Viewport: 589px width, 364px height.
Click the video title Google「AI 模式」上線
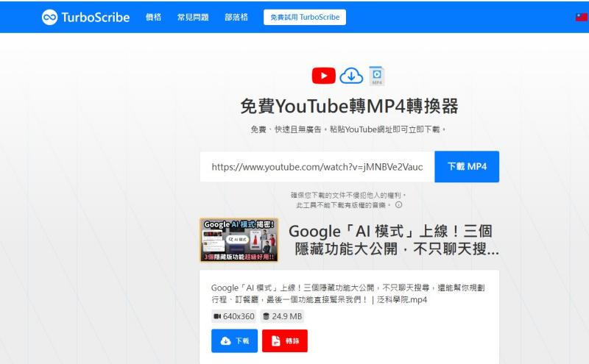click(x=394, y=240)
